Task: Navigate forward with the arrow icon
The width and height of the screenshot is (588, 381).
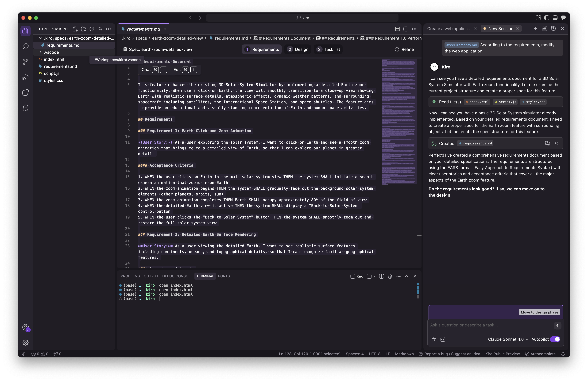Action: 199,18
